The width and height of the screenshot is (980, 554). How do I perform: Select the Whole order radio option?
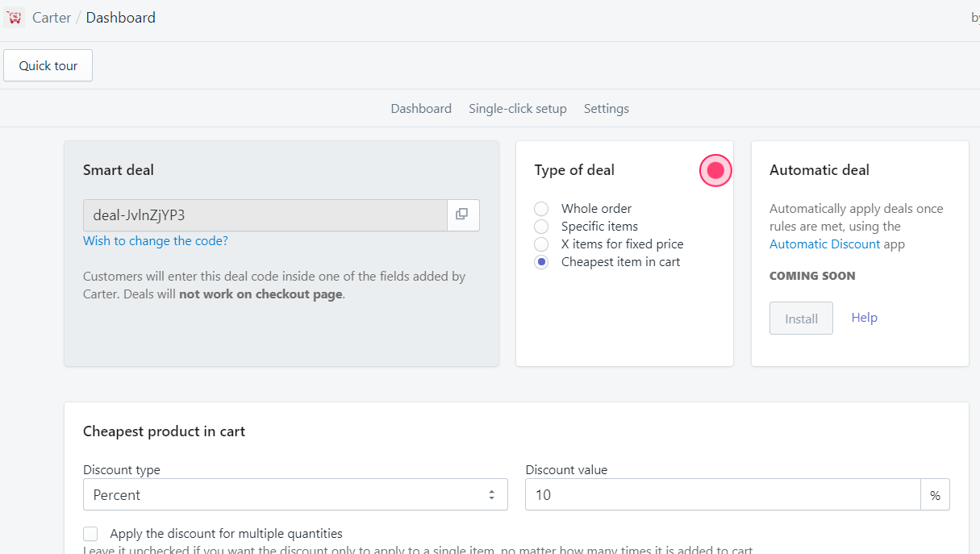[x=541, y=209]
